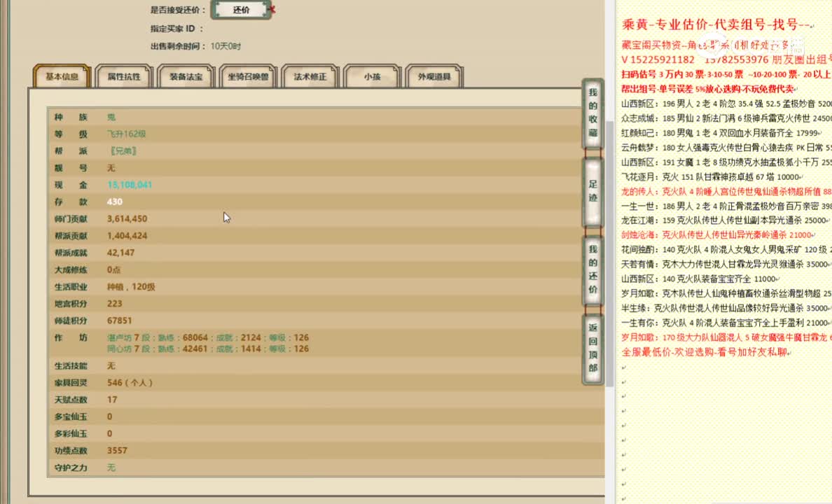Click the 天若有情 克木大力 listing line
The image size is (832, 504).
tap(726, 264)
